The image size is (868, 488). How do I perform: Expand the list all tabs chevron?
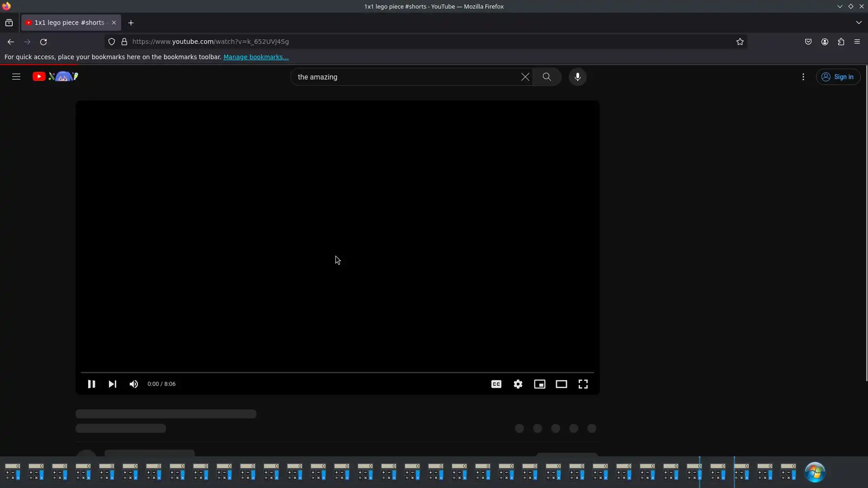859,23
